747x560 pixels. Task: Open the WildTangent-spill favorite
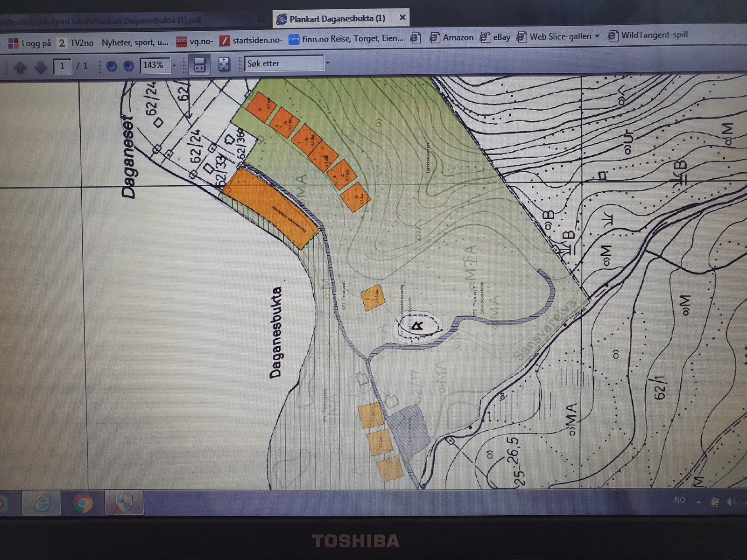point(648,35)
